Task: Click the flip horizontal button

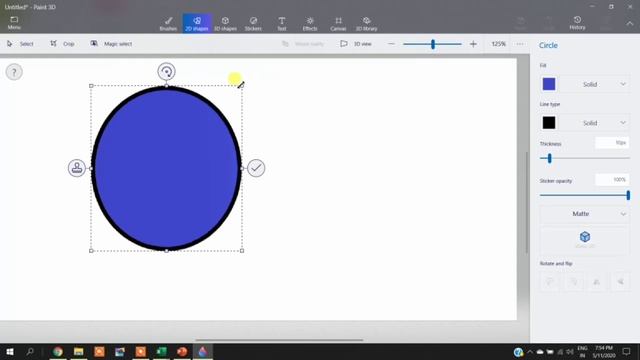Action: tap(597, 282)
